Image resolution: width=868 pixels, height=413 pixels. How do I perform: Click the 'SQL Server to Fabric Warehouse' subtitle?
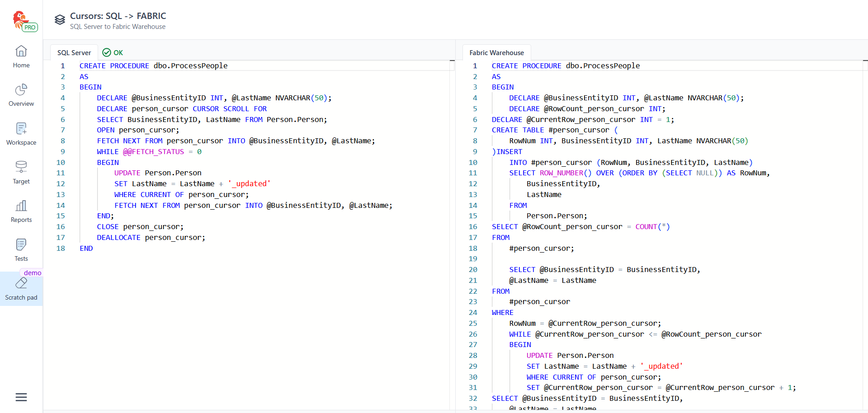118,27
